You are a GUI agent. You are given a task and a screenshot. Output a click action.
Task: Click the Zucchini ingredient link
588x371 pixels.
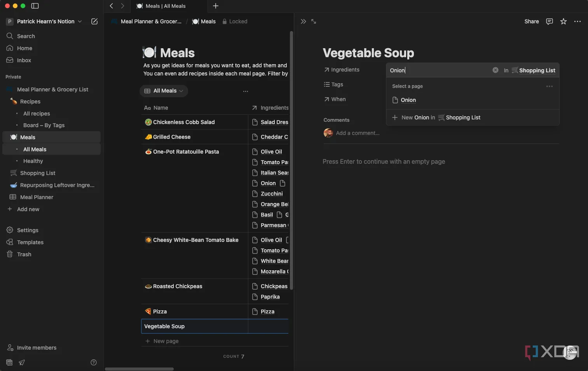click(x=272, y=194)
